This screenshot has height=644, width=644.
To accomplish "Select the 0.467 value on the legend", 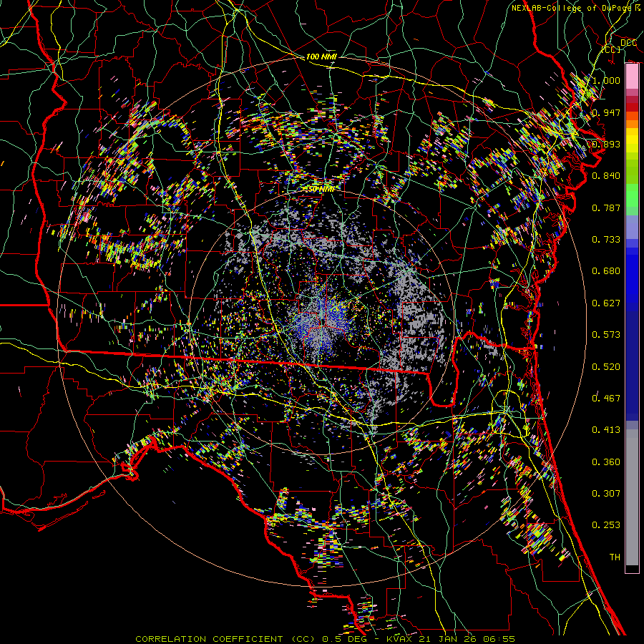I will [x=606, y=399].
